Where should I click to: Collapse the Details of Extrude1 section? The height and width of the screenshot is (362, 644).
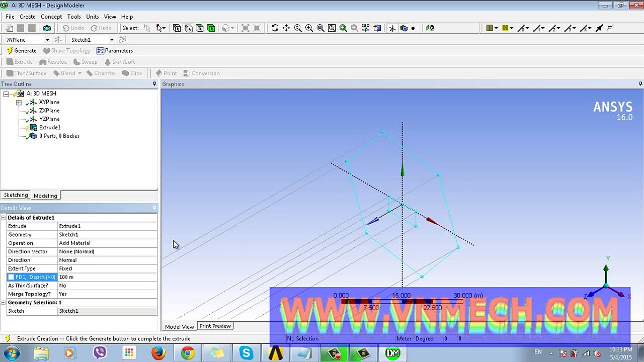click(x=4, y=218)
